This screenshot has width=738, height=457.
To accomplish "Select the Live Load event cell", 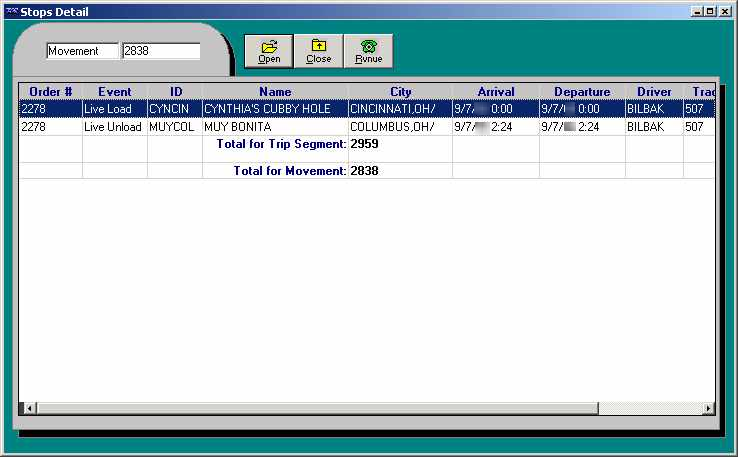I will click(x=115, y=109).
